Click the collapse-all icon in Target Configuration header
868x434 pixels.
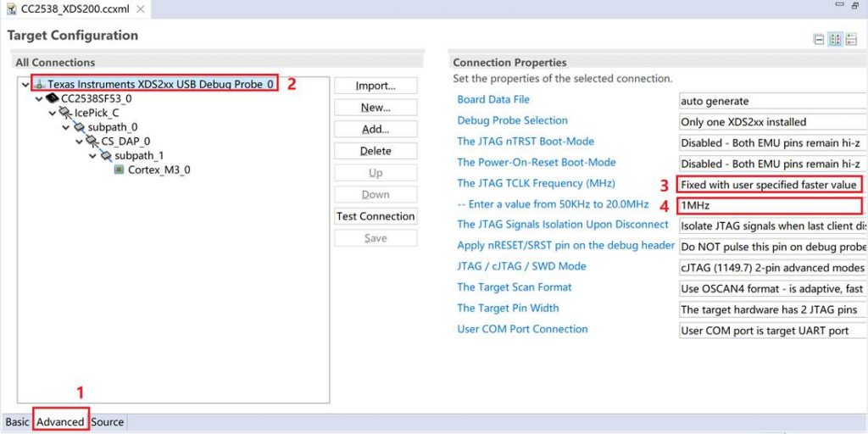(819, 39)
